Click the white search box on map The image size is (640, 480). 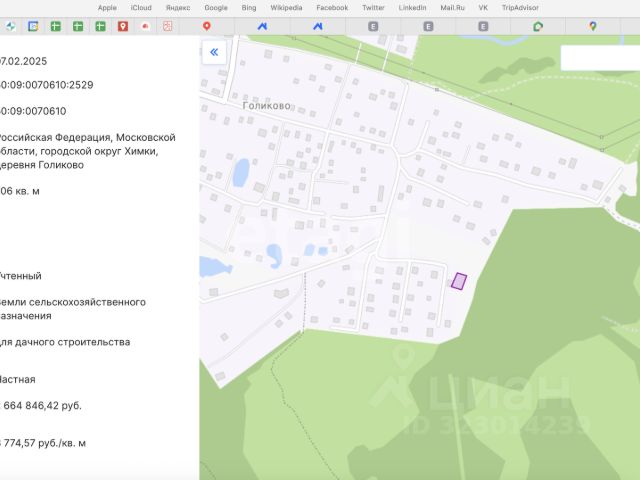600,58
